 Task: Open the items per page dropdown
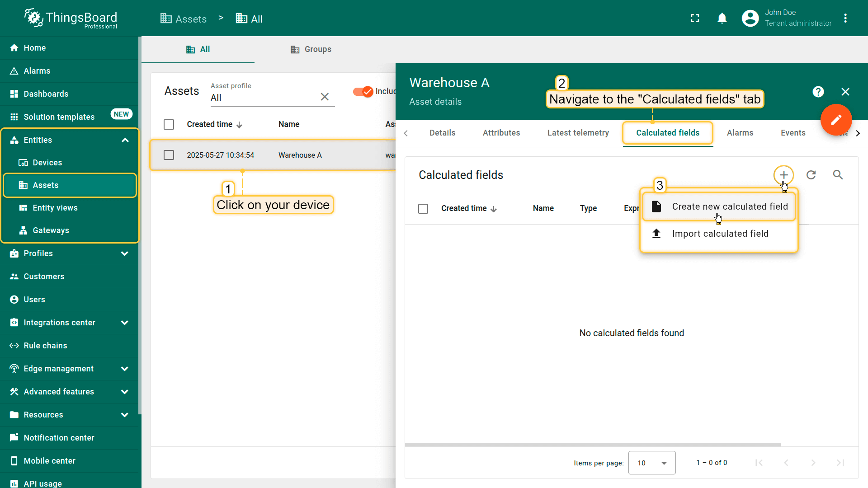(651, 463)
